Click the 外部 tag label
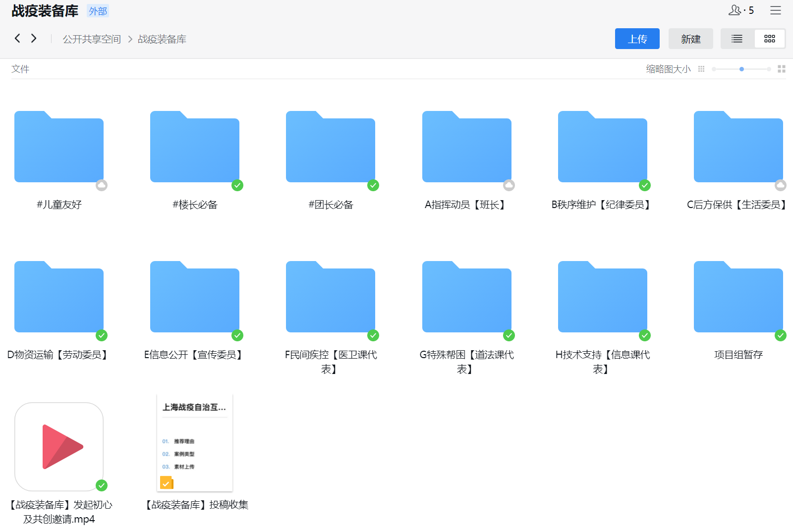 coord(98,11)
